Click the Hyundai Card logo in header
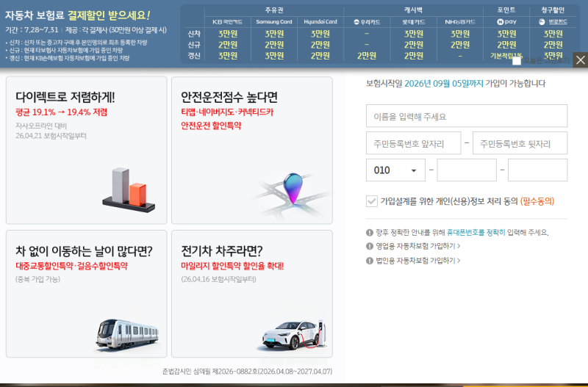The image size is (588, 387). pyautogui.click(x=320, y=22)
